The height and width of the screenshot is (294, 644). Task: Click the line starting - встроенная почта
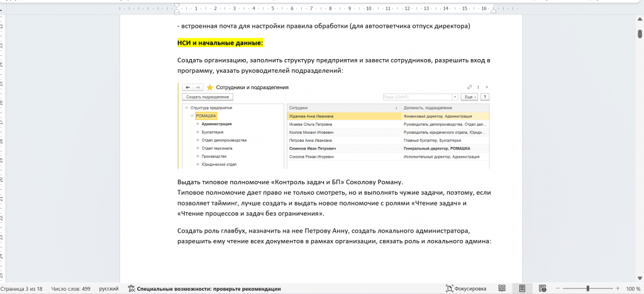click(324, 26)
